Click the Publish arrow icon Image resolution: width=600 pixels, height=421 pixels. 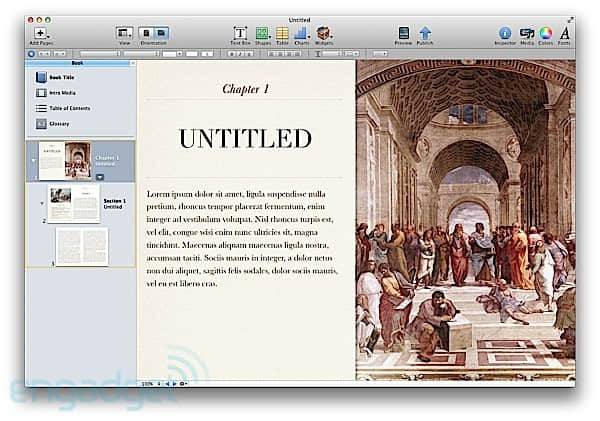(x=425, y=34)
